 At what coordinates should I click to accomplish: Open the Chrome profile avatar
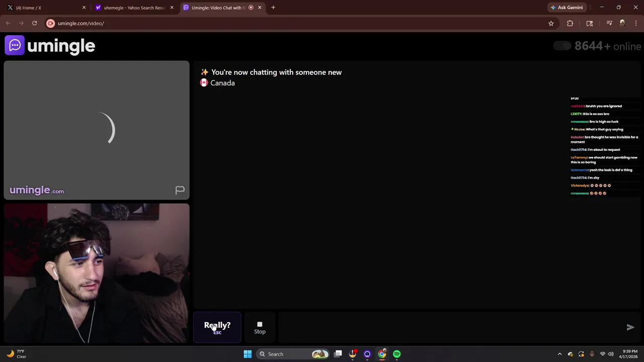(x=622, y=23)
